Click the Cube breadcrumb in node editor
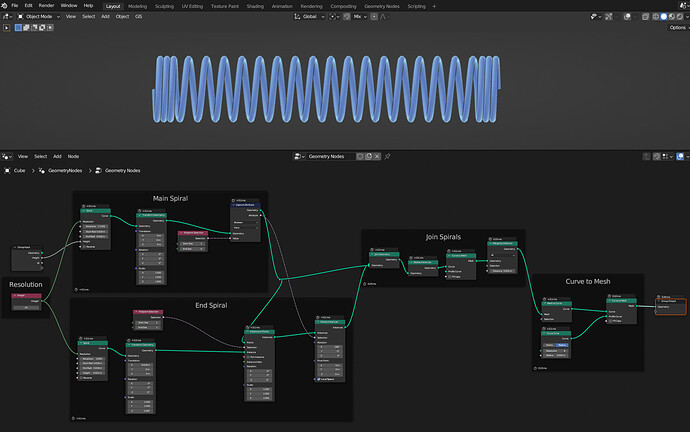The width and height of the screenshot is (690, 432). [19, 171]
